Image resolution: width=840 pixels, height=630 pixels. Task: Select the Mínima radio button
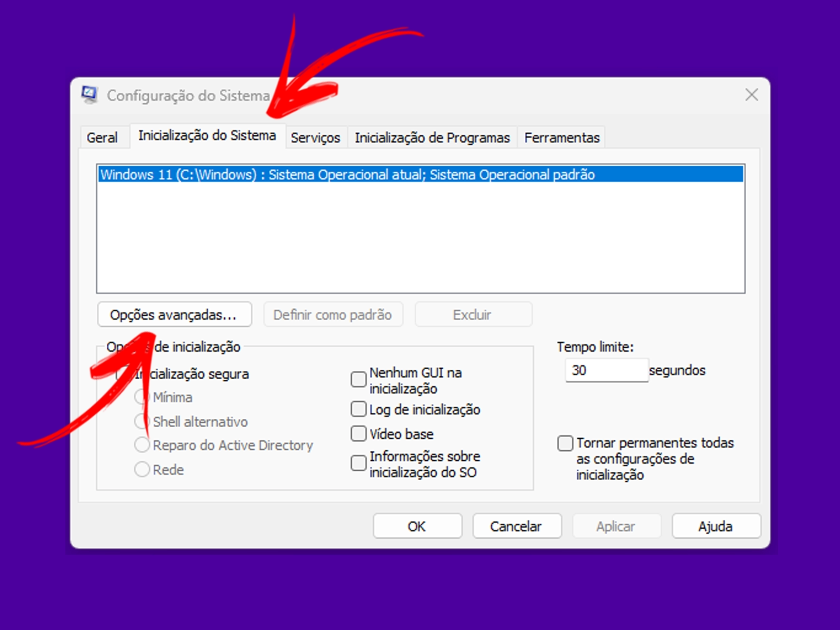click(x=142, y=397)
